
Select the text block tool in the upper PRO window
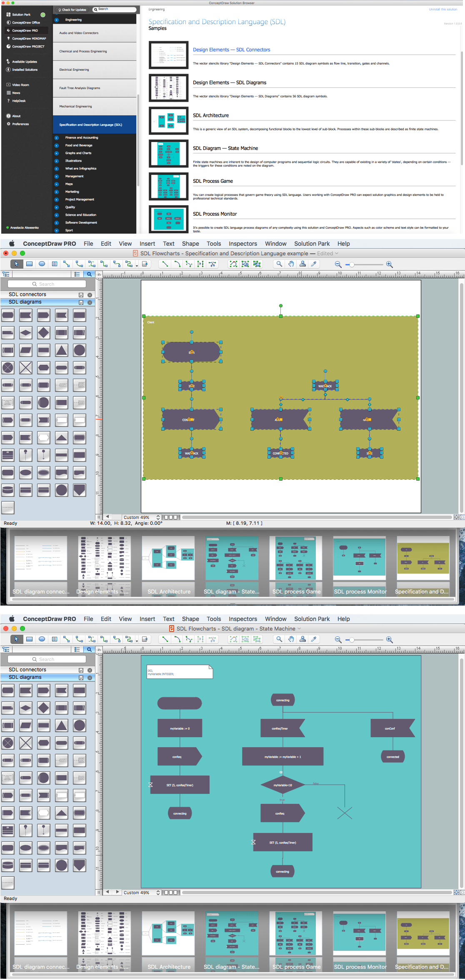point(55,264)
